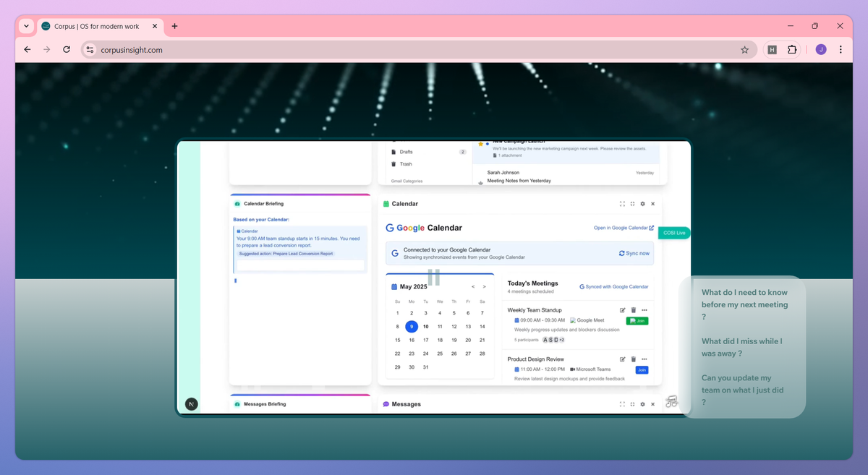Select May 10 in the calendar
This screenshot has height=475, width=868.
[425, 326]
